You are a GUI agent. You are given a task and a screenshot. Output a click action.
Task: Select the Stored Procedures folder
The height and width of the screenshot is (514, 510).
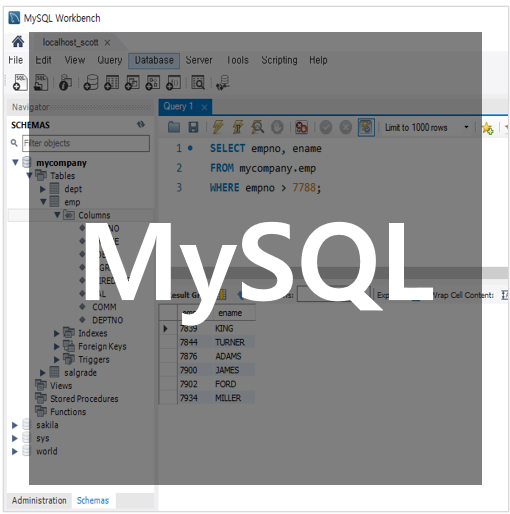pyautogui.click(x=84, y=399)
